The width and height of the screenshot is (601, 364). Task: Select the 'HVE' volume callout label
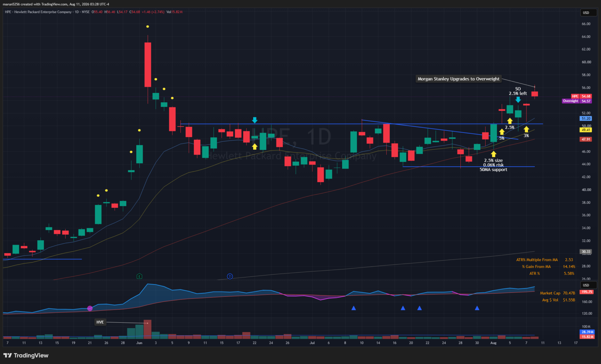point(100,322)
